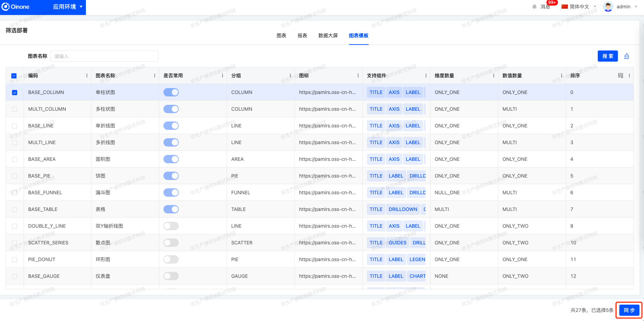Open column menu for 支持组件 header
Viewport: 644px width, 321px height.
pos(426,76)
